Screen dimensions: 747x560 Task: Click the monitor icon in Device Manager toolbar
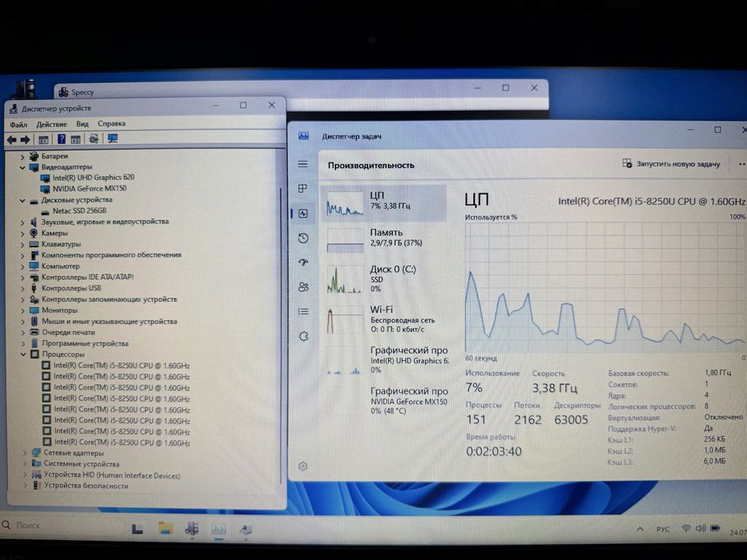coord(112,138)
